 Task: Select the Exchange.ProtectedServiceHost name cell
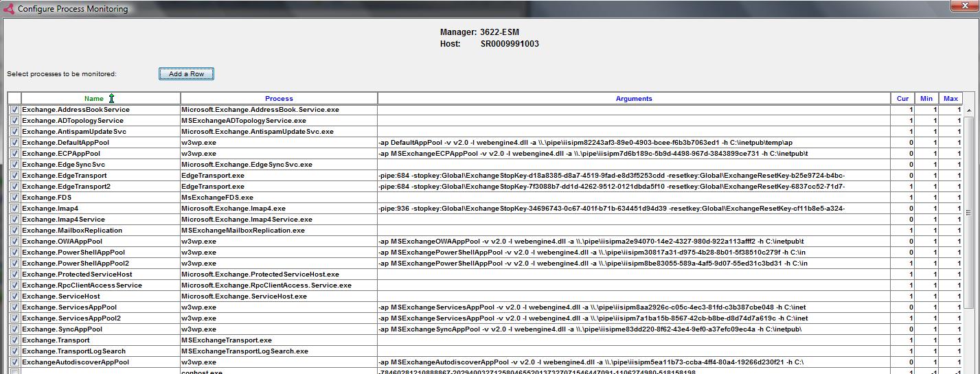101,274
